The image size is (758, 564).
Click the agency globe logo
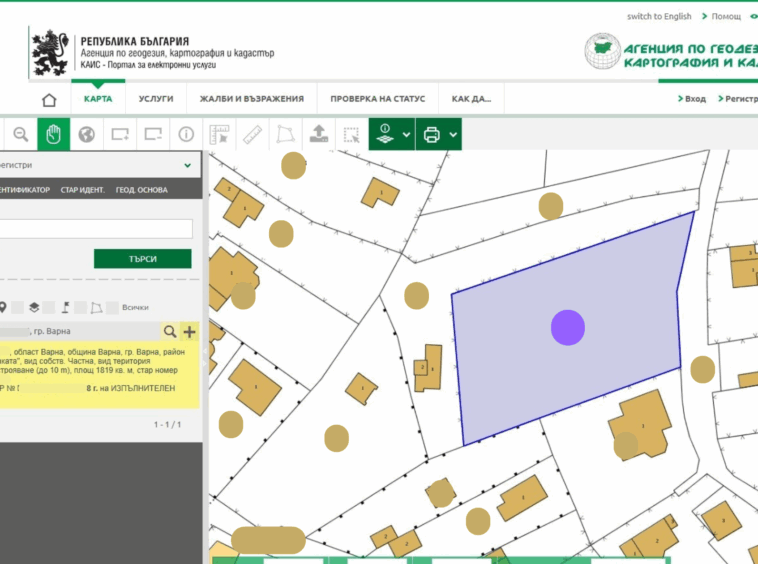pyautogui.click(x=602, y=51)
